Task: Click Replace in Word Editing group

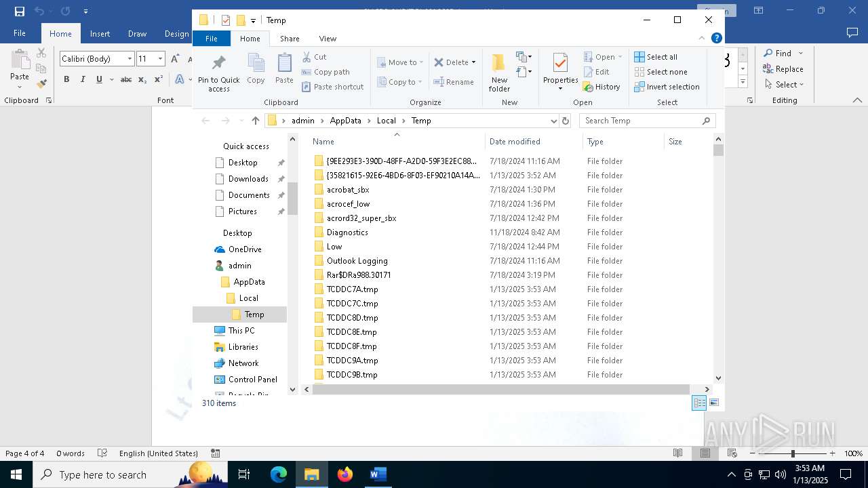Action: coord(783,69)
